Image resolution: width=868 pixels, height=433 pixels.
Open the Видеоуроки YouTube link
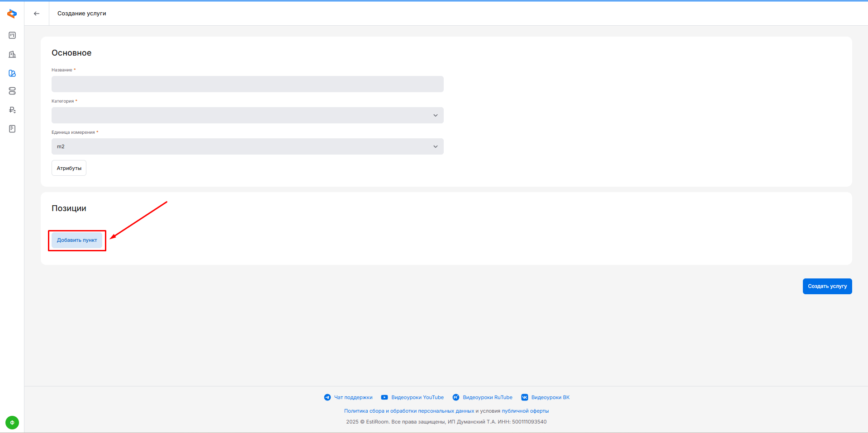pos(417,397)
